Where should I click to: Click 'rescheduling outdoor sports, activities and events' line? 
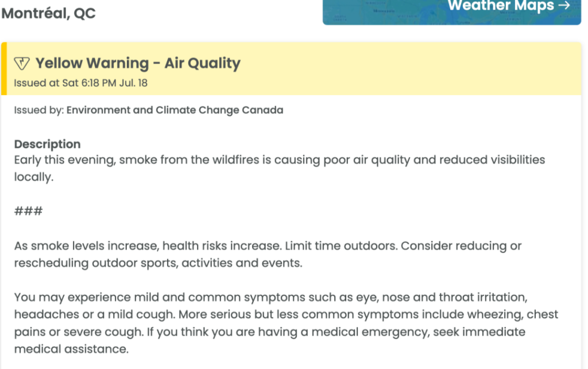pyautogui.click(x=158, y=263)
